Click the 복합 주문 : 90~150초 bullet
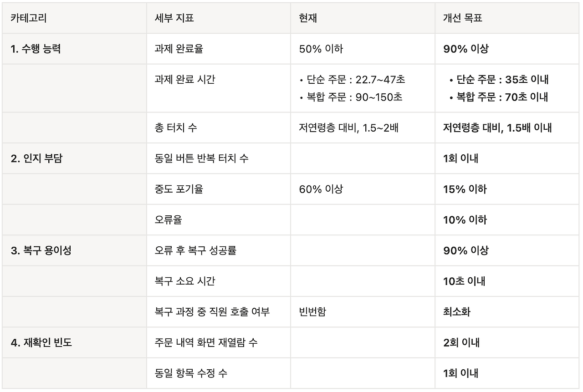 pyautogui.click(x=351, y=97)
